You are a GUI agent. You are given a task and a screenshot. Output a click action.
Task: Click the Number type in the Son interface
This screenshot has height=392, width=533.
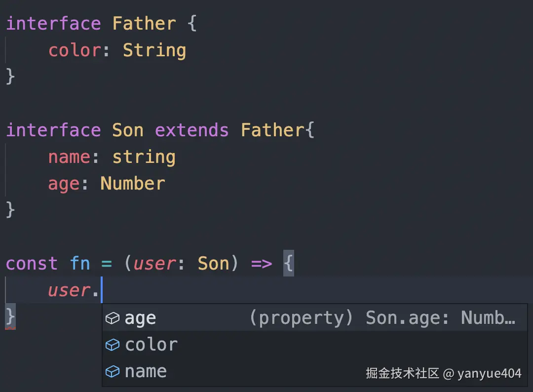click(x=133, y=184)
